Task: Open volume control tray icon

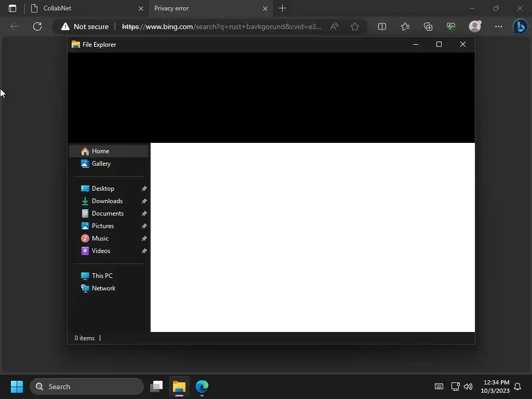Action: [x=468, y=387]
